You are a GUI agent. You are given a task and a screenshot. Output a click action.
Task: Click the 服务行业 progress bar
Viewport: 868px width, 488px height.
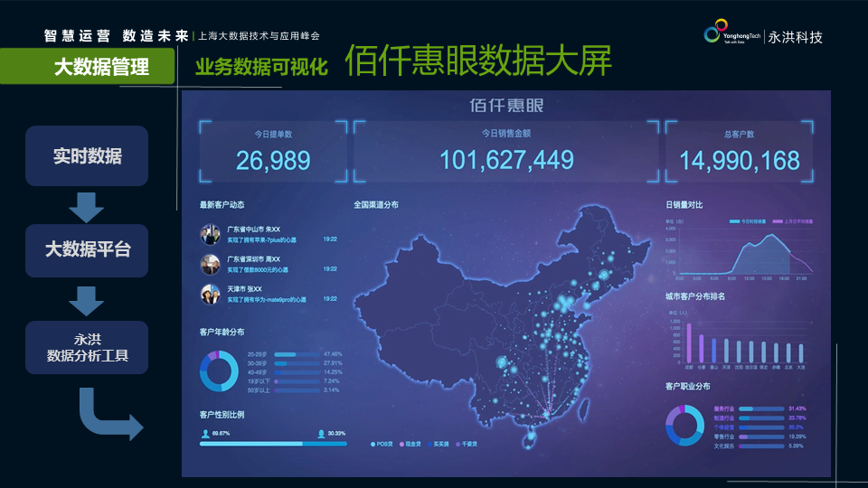click(x=761, y=408)
